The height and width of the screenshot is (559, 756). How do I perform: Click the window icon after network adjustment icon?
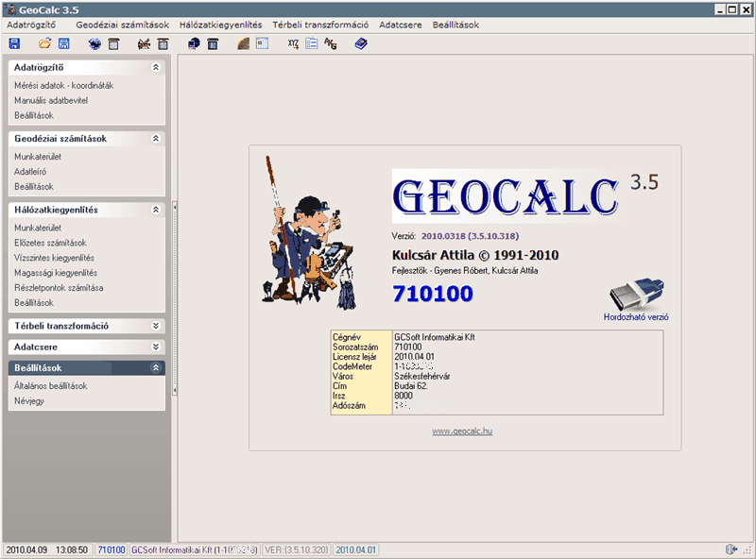163,43
